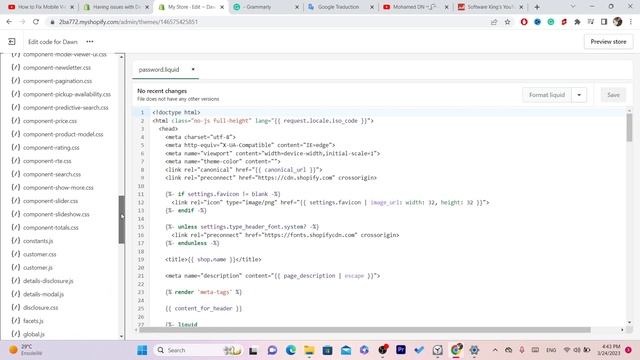Open the Windows Start menu
This screenshot has width=640, height=360.
click(142, 350)
